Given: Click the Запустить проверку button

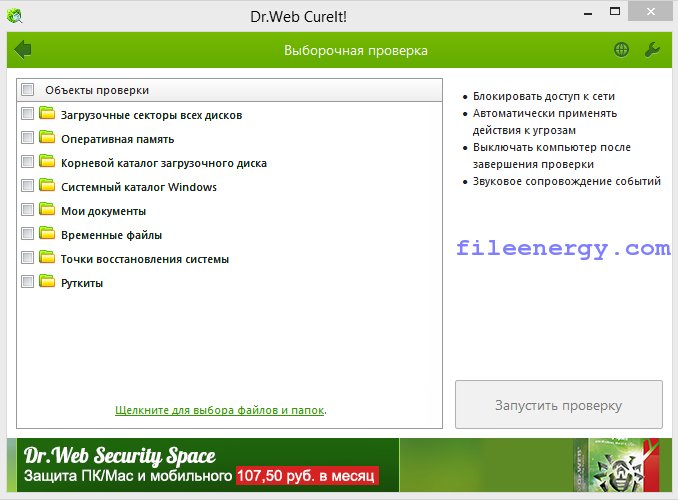Looking at the screenshot, I should [x=559, y=405].
